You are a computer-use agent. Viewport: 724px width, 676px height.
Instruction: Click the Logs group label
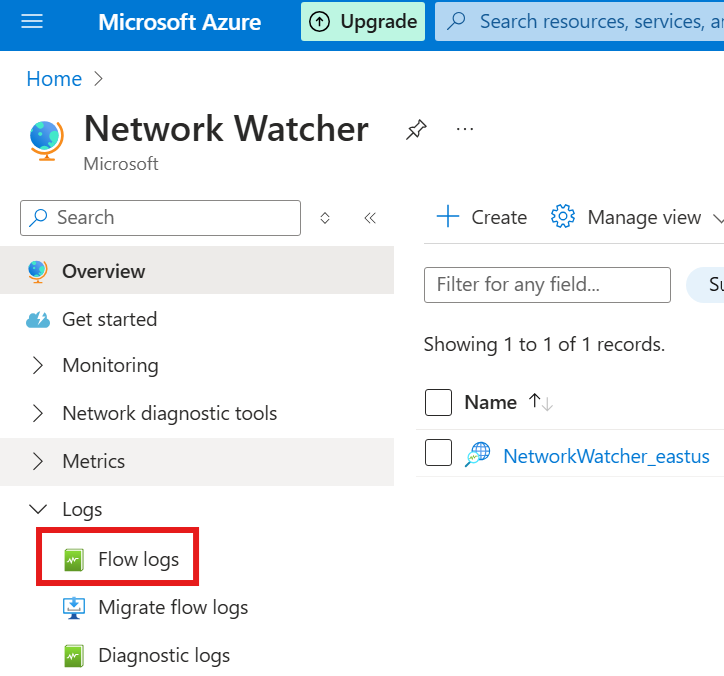point(82,510)
